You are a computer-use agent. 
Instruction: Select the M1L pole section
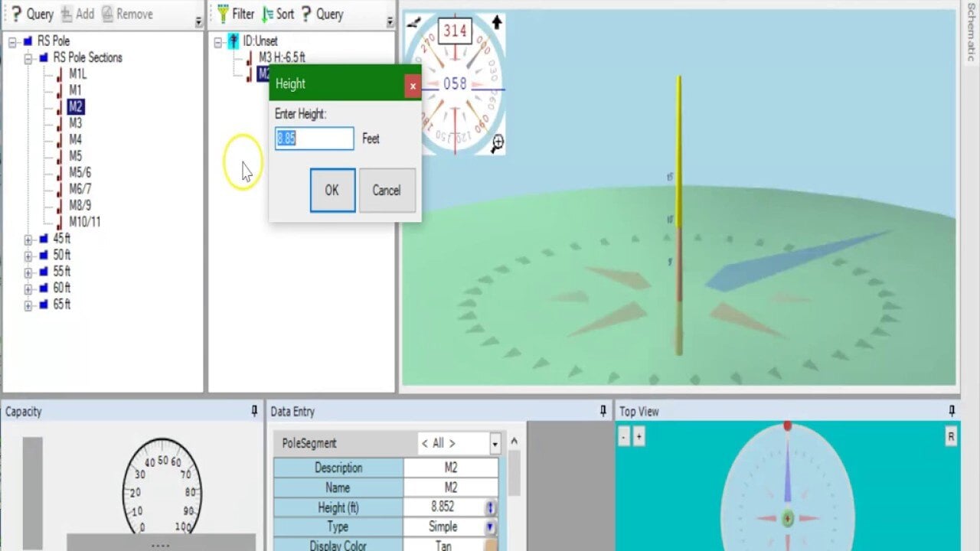tap(78, 74)
